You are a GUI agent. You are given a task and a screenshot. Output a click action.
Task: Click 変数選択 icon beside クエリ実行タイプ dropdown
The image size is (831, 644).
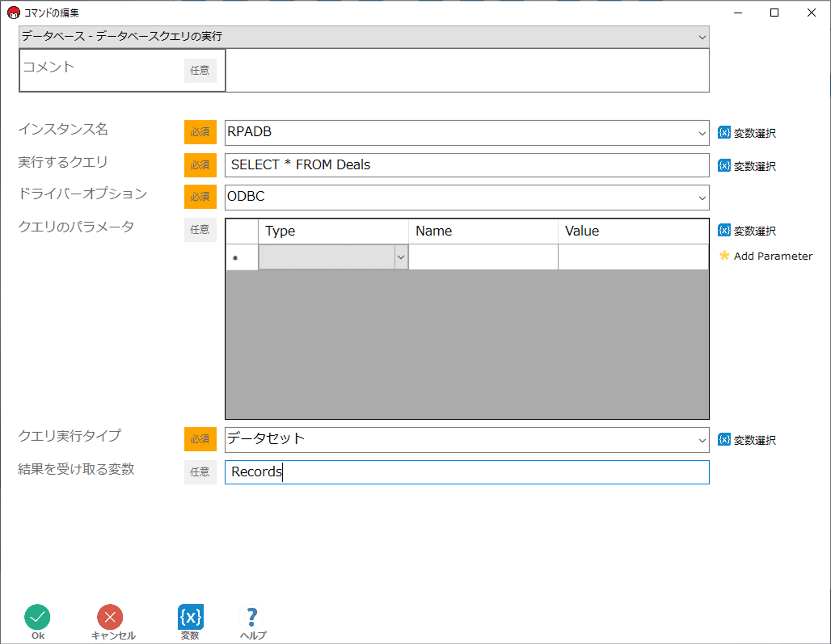724,440
